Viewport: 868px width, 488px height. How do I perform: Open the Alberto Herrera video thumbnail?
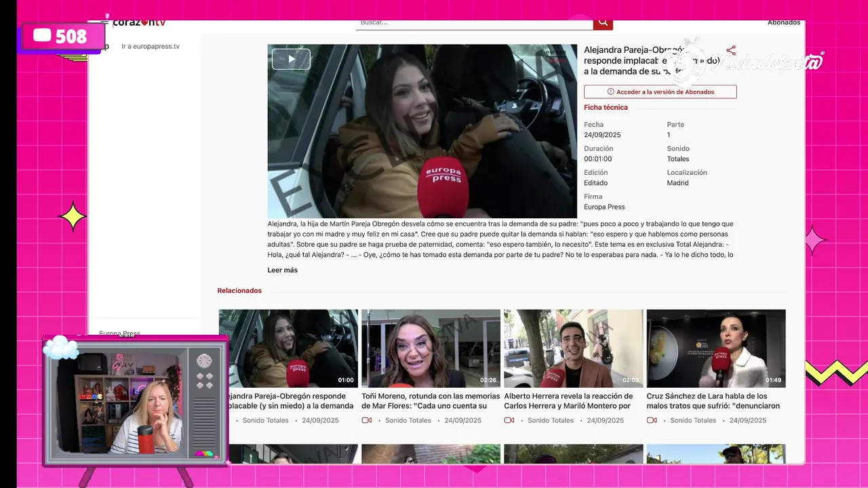click(573, 348)
